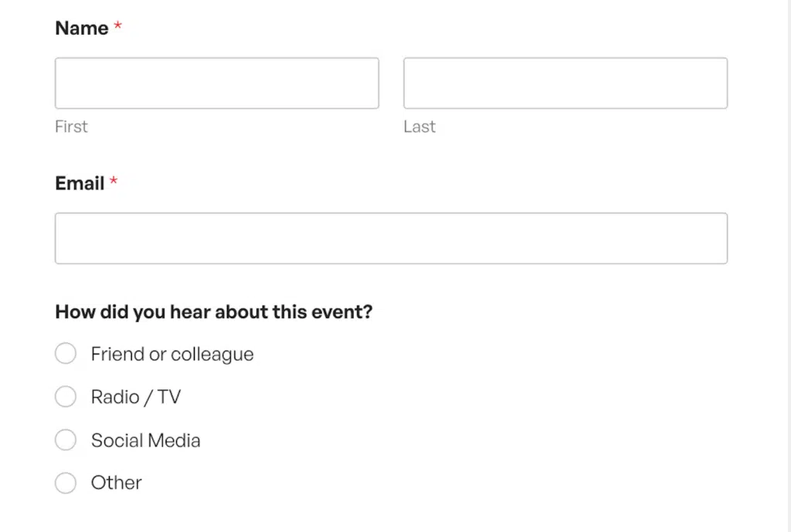Click the Last name input box

pos(565,83)
